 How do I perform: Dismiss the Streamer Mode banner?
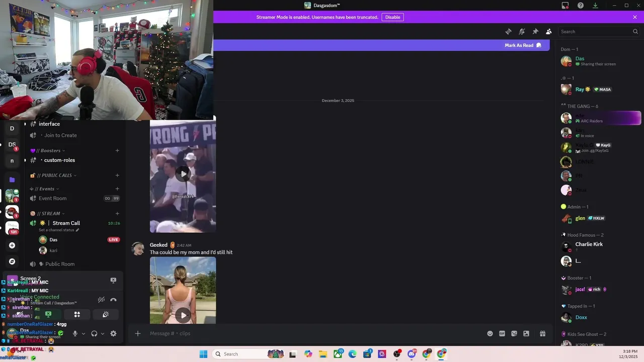(x=635, y=17)
